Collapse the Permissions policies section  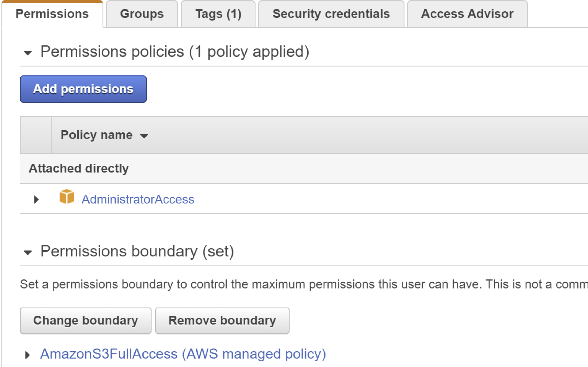28,53
